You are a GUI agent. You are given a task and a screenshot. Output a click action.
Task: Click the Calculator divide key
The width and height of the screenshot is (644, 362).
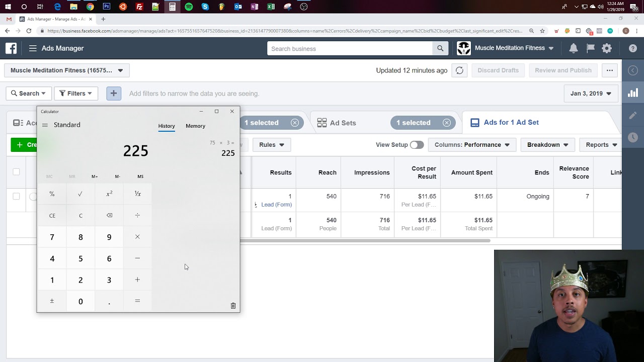tap(137, 215)
